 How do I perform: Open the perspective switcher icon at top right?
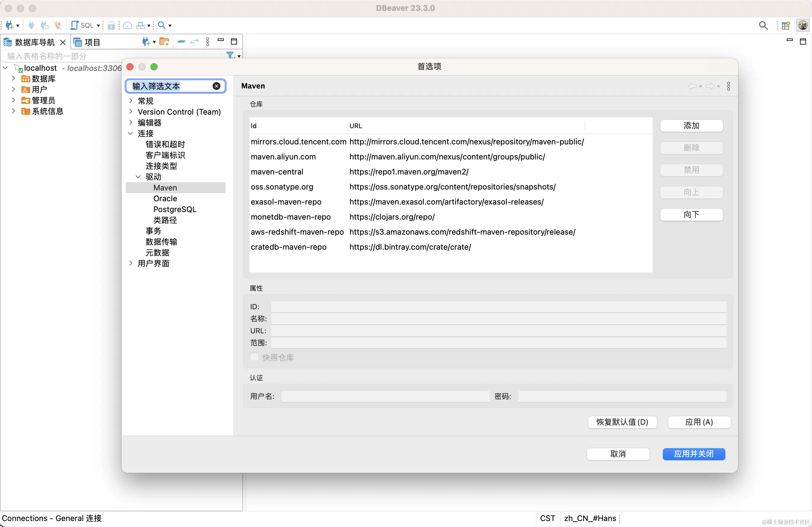point(786,25)
